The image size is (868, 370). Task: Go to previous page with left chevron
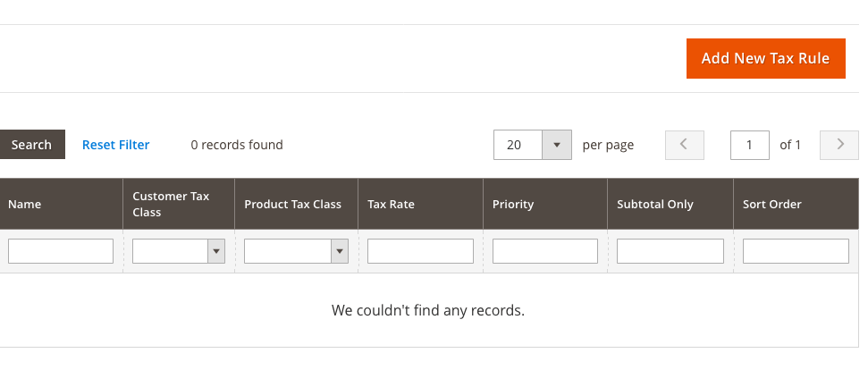click(684, 145)
